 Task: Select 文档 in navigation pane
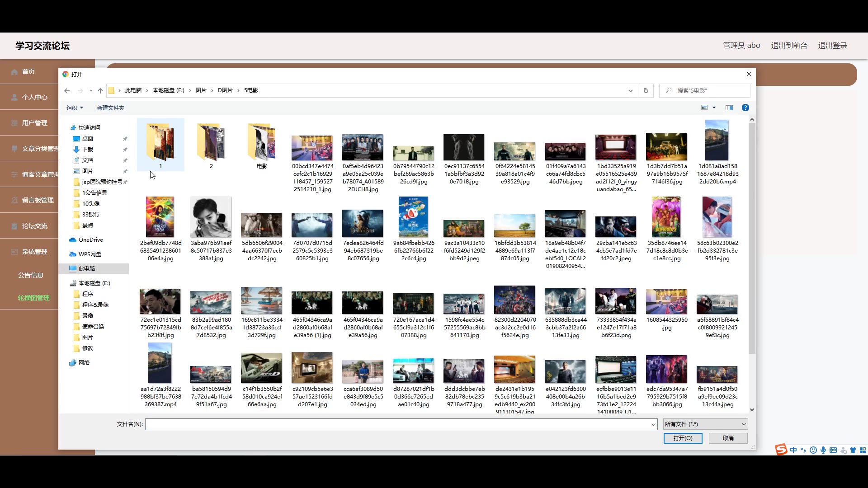(88, 160)
